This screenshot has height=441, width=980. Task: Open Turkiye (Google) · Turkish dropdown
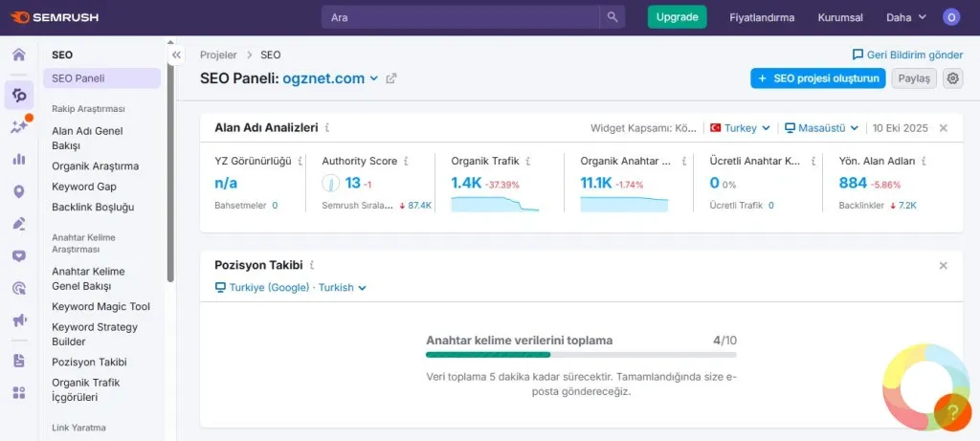291,288
